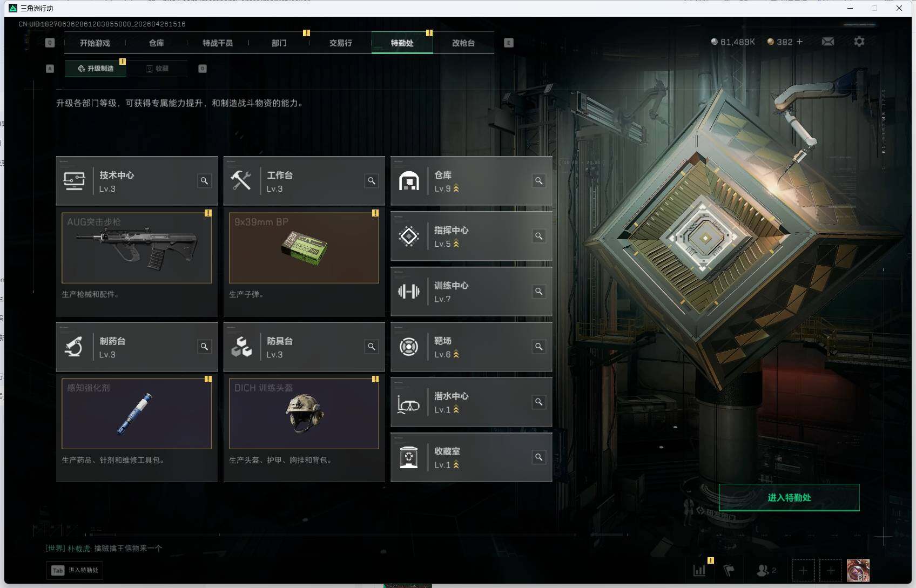Screen dimensions: 916x588
Task: Add currency with plus next to 382
Action: click(x=800, y=42)
